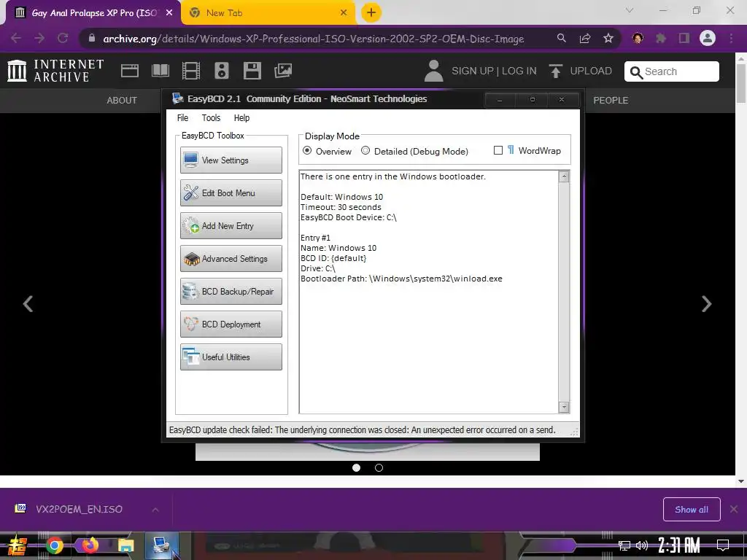This screenshot has width=747, height=560.
Task: Expand options for VX2POEM_EN.ISO download
Action: (155, 510)
